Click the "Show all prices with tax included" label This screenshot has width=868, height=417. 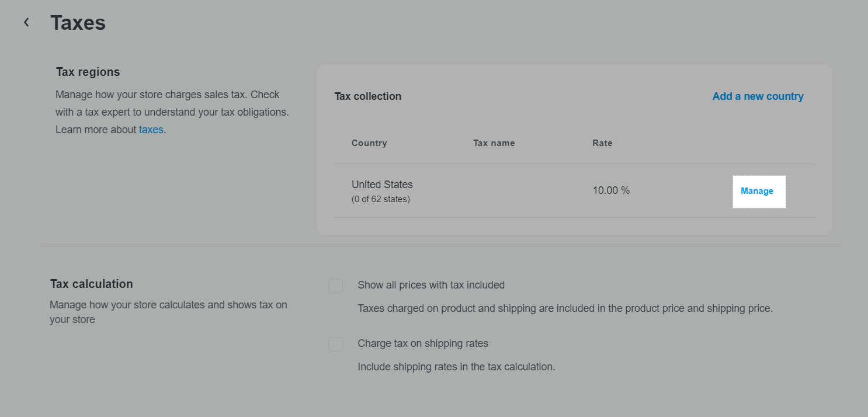click(x=431, y=285)
